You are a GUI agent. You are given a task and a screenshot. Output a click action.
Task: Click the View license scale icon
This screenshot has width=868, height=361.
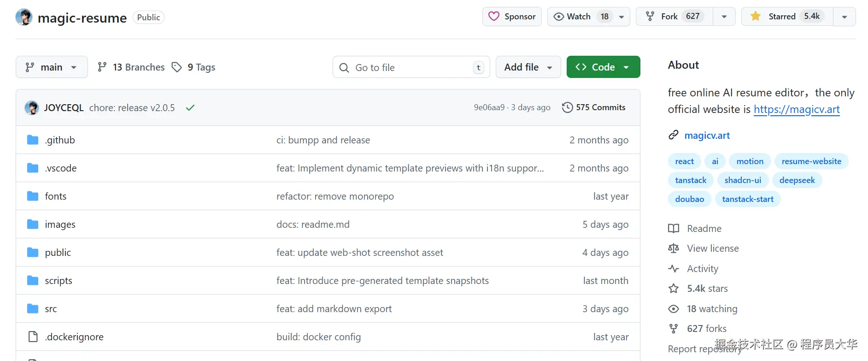(674, 249)
